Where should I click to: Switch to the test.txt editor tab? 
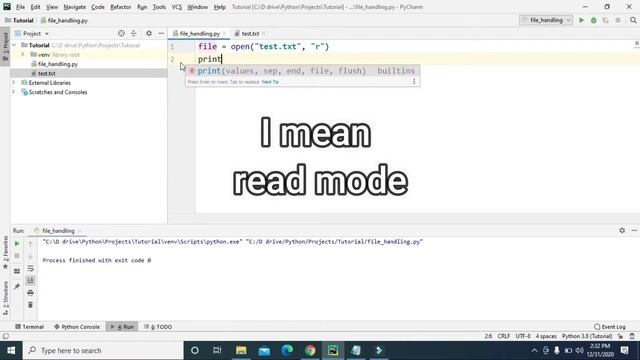(x=250, y=33)
